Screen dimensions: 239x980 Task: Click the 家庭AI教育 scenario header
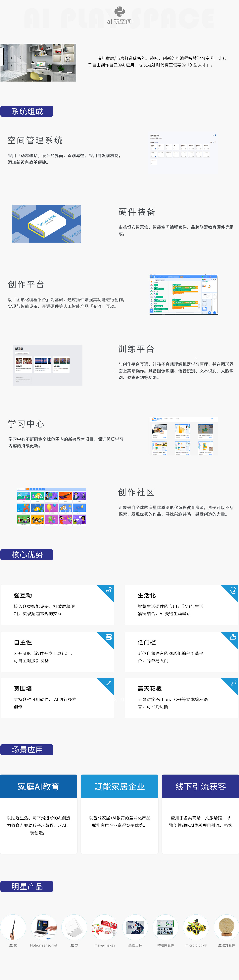(x=38, y=786)
